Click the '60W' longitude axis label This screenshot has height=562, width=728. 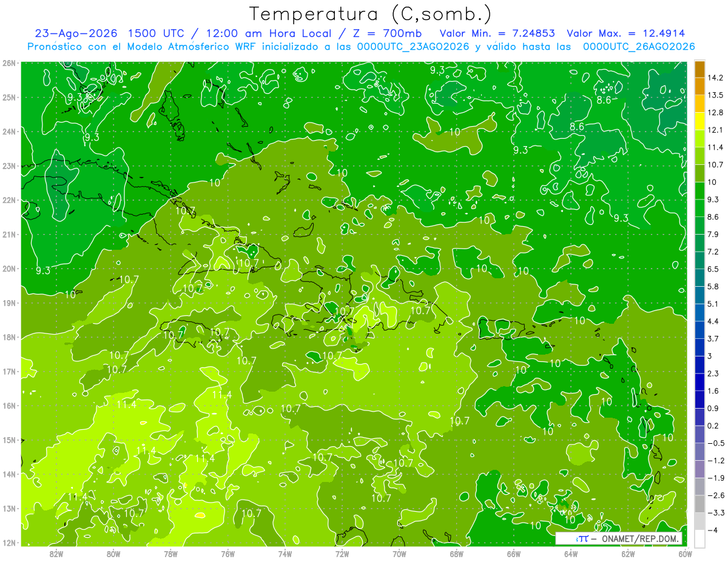pos(686,554)
